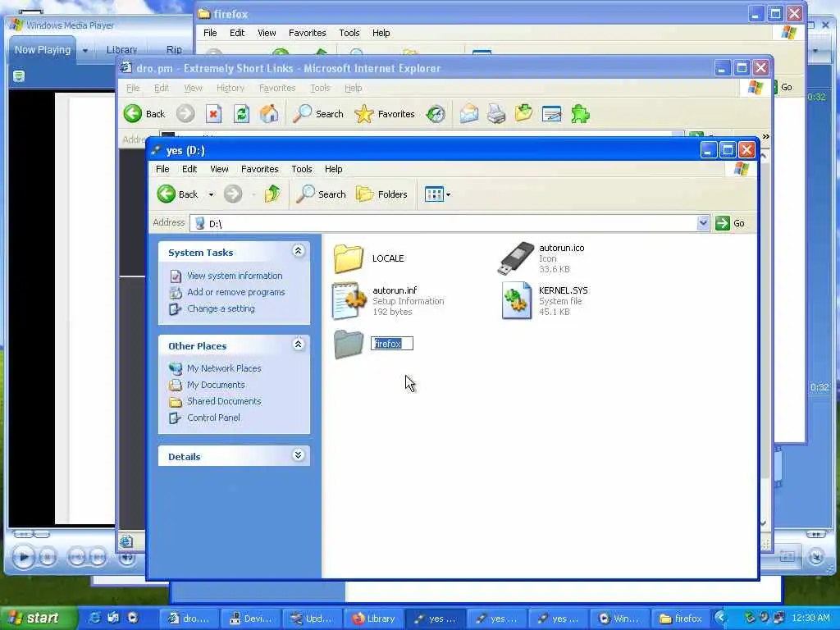Open Help menu in yes (D:) window
840x630 pixels.
pyautogui.click(x=333, y=169)
